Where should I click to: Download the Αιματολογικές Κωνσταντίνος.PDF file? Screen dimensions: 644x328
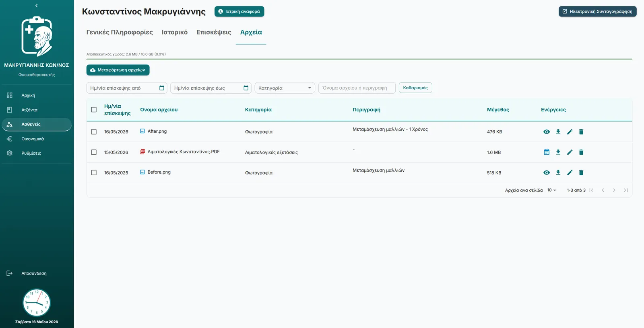[558, 152]
